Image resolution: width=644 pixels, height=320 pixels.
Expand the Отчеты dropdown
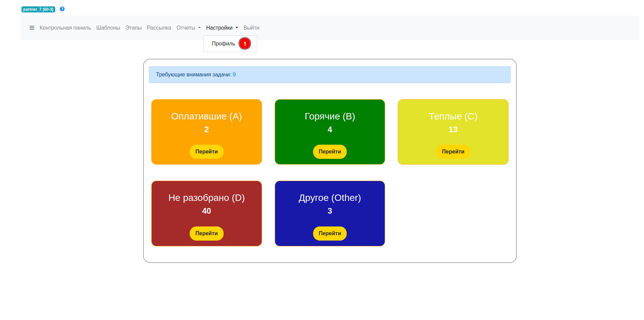[x=188, y=28]
